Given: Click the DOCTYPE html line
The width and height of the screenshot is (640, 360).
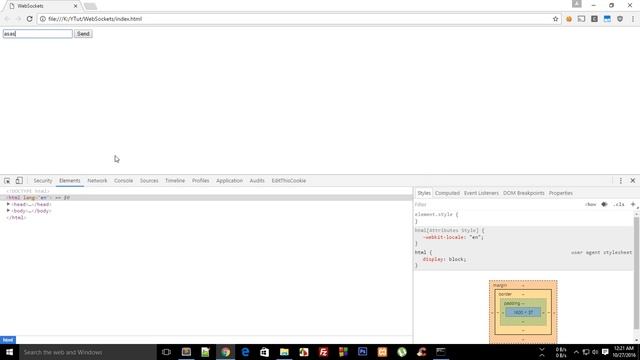Looking at the screenshot, I should [28, 191].
